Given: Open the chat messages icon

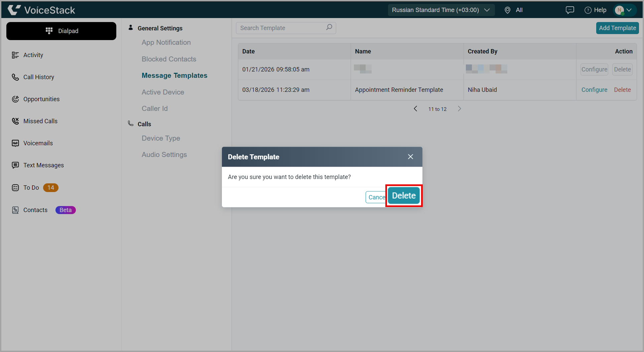Looking at the screenshot, I should (x=570, y=10).
